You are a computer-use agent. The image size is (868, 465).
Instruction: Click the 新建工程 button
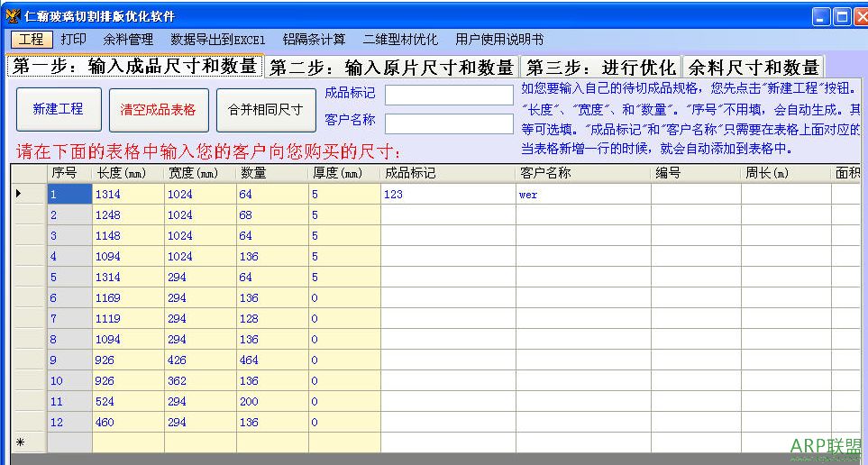coord(58,109)
